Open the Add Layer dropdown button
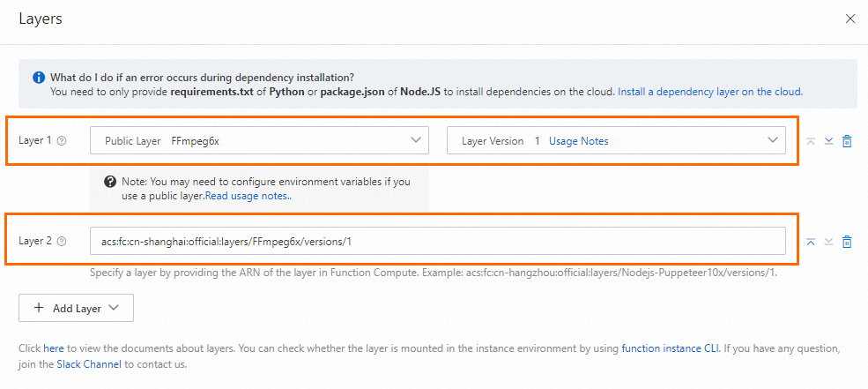 pos(76,308)
